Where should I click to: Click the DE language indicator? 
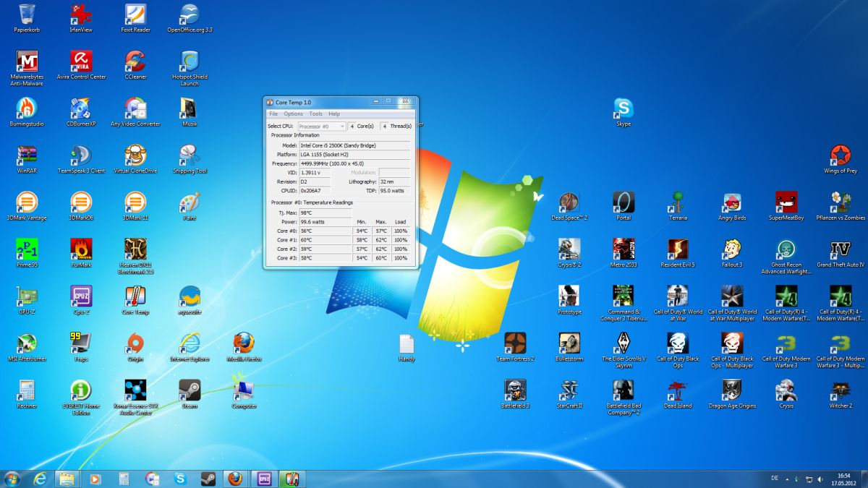(x=775, y=478)
